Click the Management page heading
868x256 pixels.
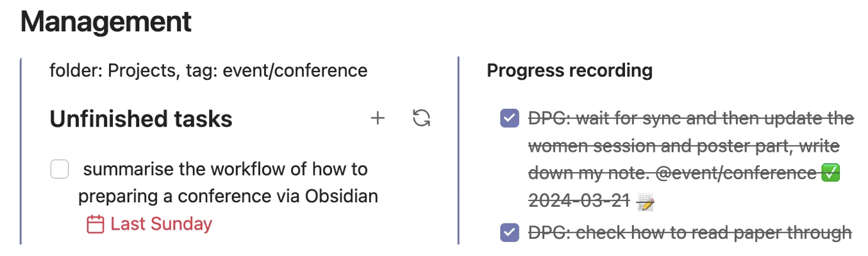pos(106,22)
